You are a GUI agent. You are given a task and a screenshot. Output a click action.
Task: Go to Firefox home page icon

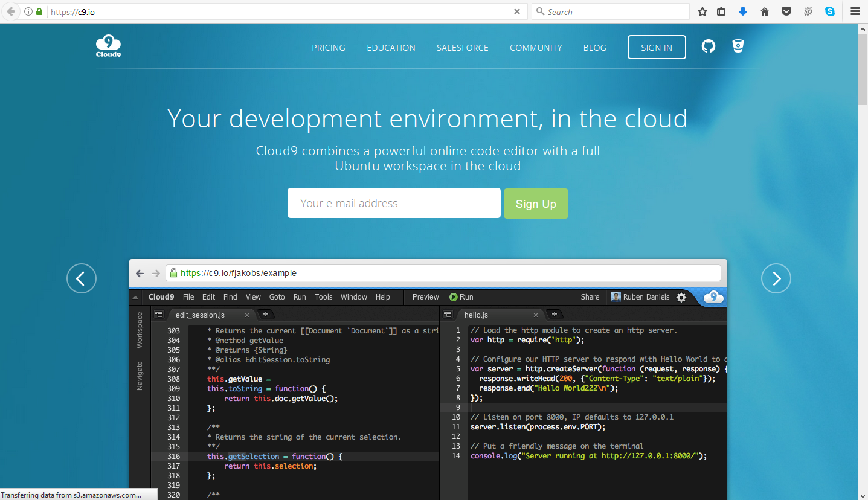pos(765,11)
